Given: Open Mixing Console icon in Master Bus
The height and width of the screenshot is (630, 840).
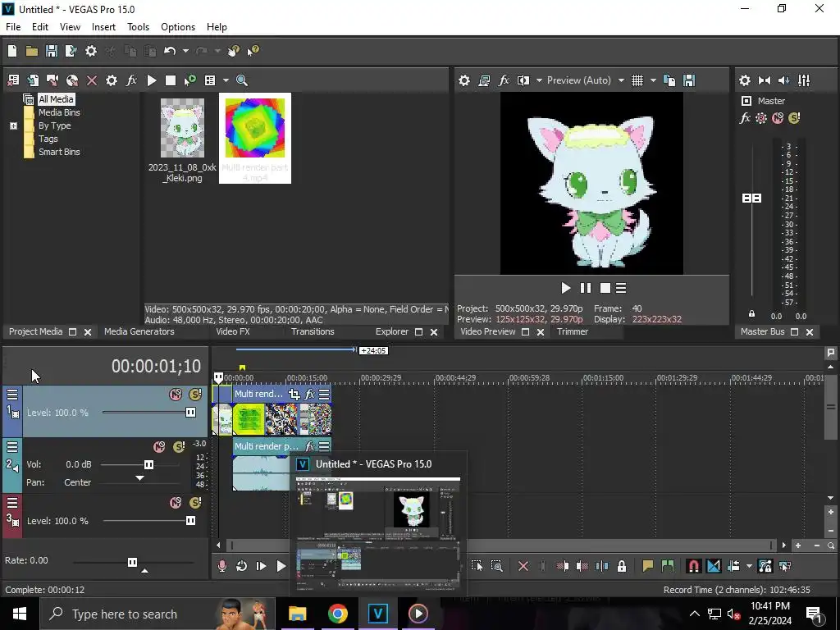Looking at the screenshot, I should 804,80.
